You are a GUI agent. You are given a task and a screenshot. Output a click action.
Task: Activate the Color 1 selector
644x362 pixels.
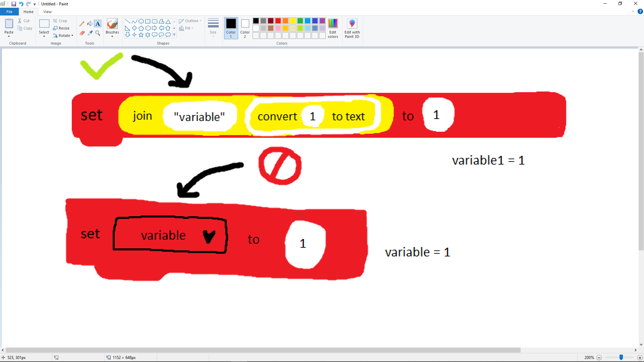(231, 28)
